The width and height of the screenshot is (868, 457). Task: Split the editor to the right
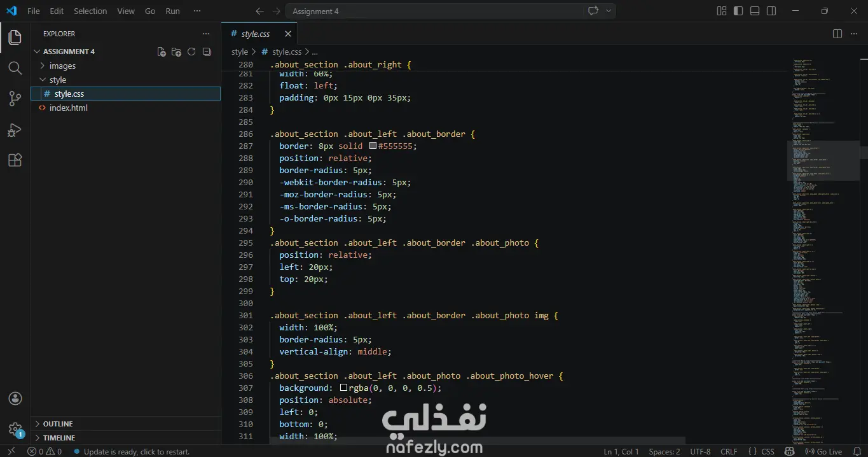[837, 34]
